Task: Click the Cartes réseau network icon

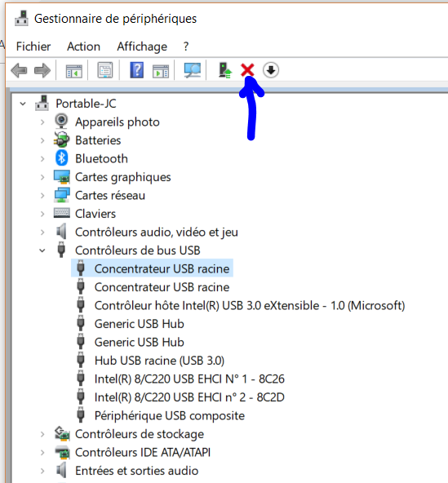Action: click(x=62, y=195)
